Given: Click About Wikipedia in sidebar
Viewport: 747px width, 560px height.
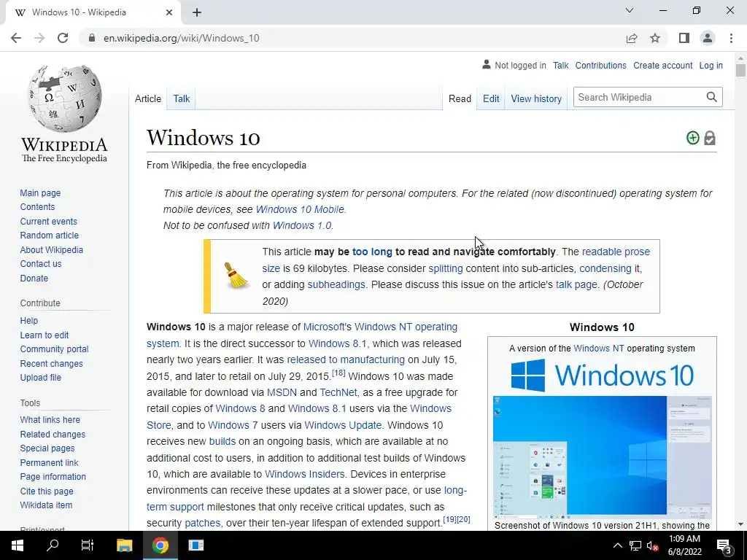Looking at the screenshot, I should [52, 250].
